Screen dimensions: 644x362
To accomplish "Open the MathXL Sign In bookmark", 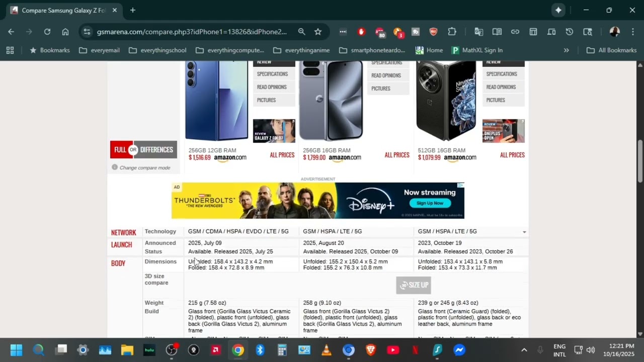I will [x=477, y=50].
